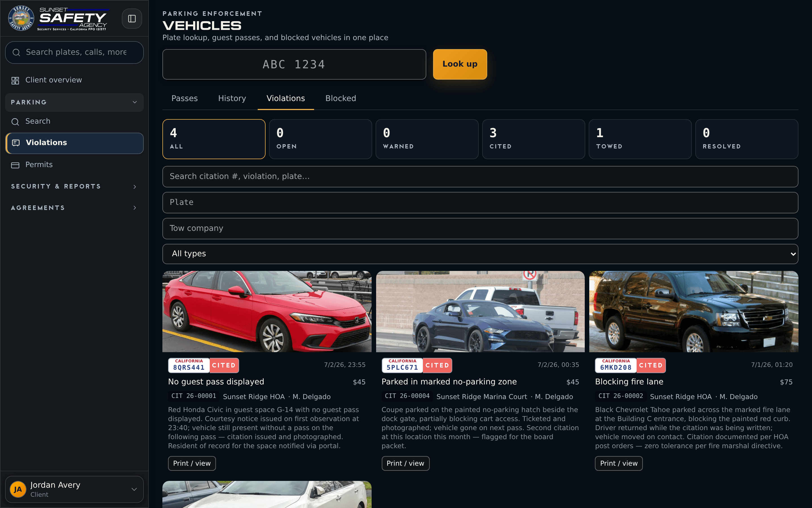
Task: Select the Violations tab
Action: point(286,98)
